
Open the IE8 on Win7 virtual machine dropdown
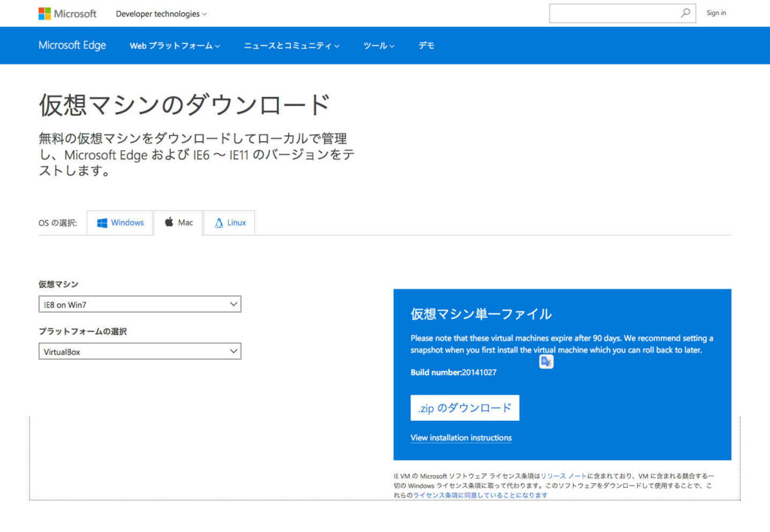click(x=140, y=304)
